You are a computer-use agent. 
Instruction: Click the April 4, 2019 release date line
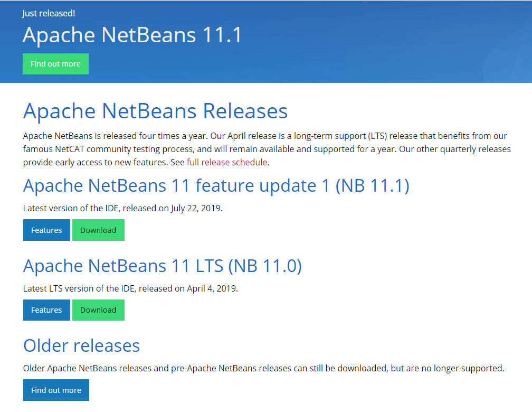click(130, 288)
